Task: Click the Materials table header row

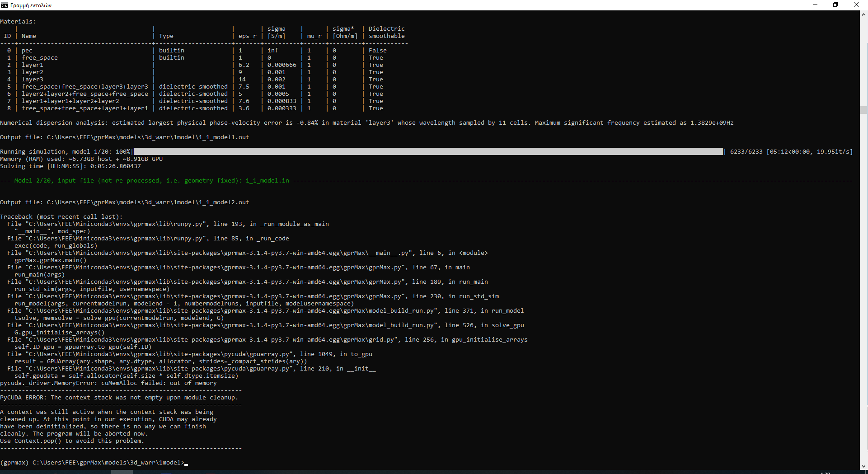Action: [x=203, y=36]
